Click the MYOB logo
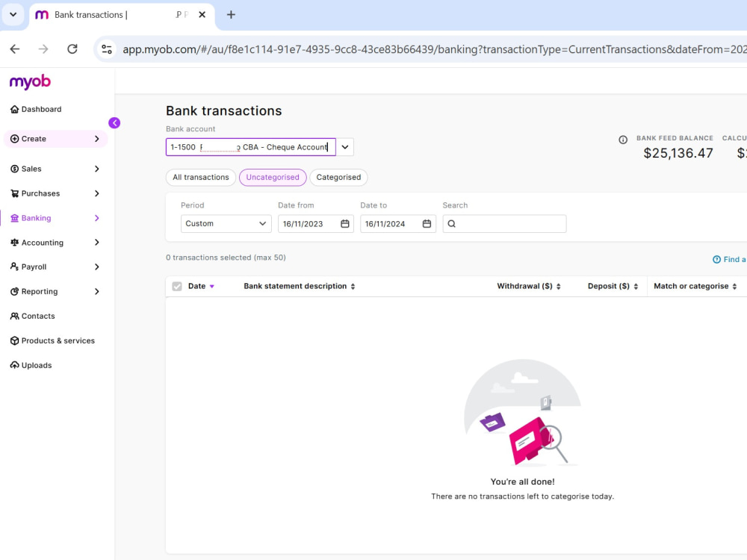Image resolution: width=747 pixels, height=560 pixels. click(30, 82)
